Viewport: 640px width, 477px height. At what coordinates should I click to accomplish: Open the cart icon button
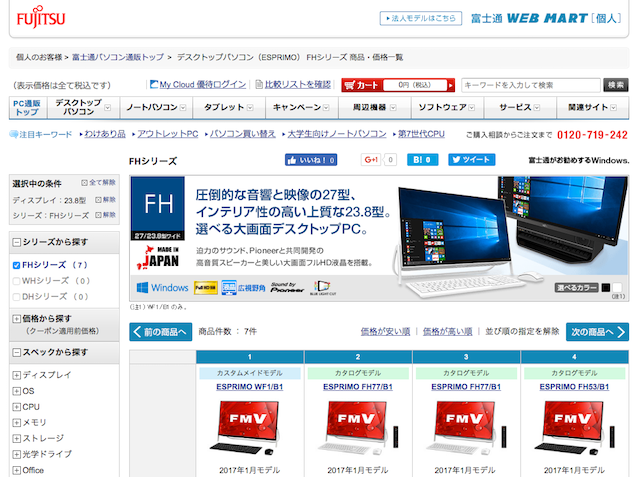(x=362, y=85)
